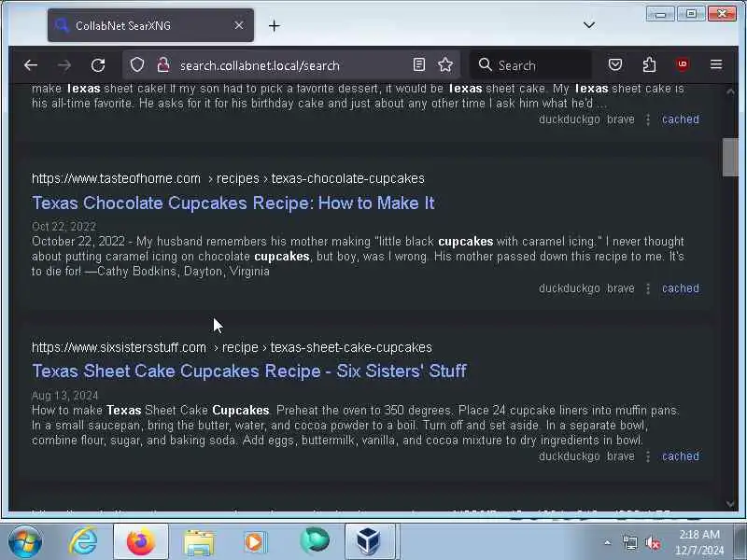
Task: Go back to the previous page
Action: click(x=31, y=65)
